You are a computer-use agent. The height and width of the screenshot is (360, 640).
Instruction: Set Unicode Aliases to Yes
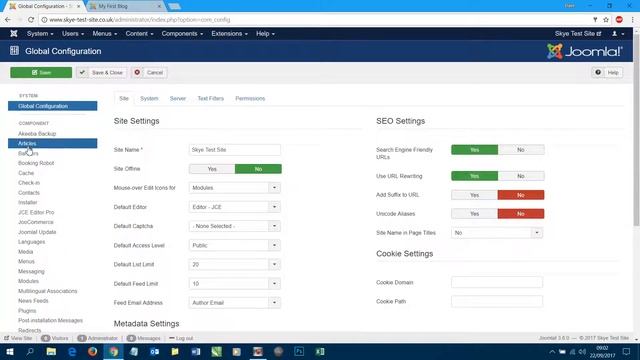pyautogui.click(x=474, y=214)
